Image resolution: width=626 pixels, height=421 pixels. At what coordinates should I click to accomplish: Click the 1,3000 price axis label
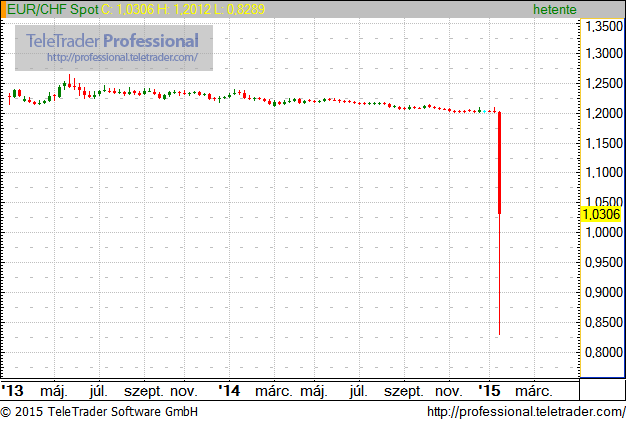[604, 53]
